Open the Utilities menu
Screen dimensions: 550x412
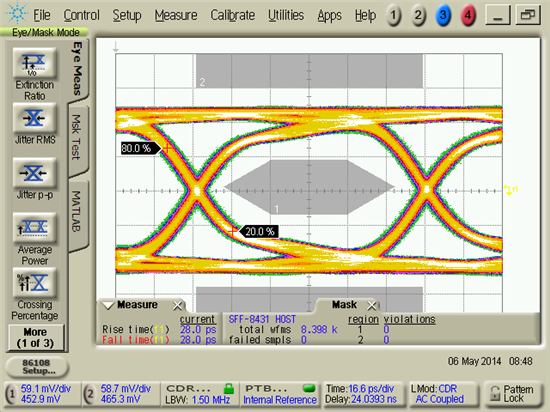(x=286, y=15)
